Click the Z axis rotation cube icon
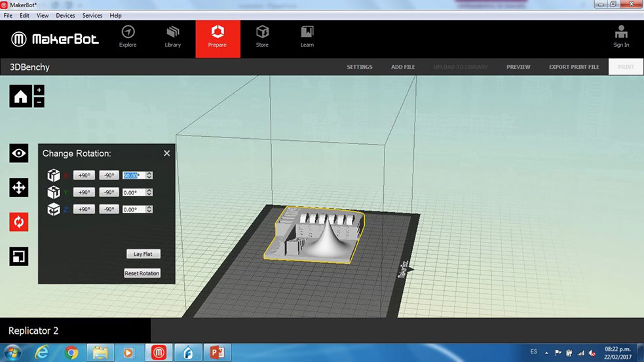Image resolution: width=644 pixels, height=362 pixels. pyautogui.click(x=53, y=209)
